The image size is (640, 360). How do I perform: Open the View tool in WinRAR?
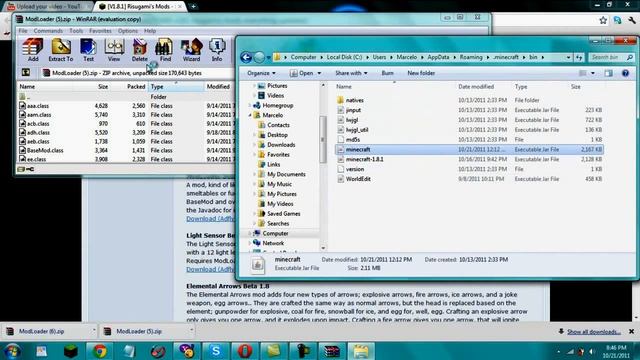coord(114,50)
